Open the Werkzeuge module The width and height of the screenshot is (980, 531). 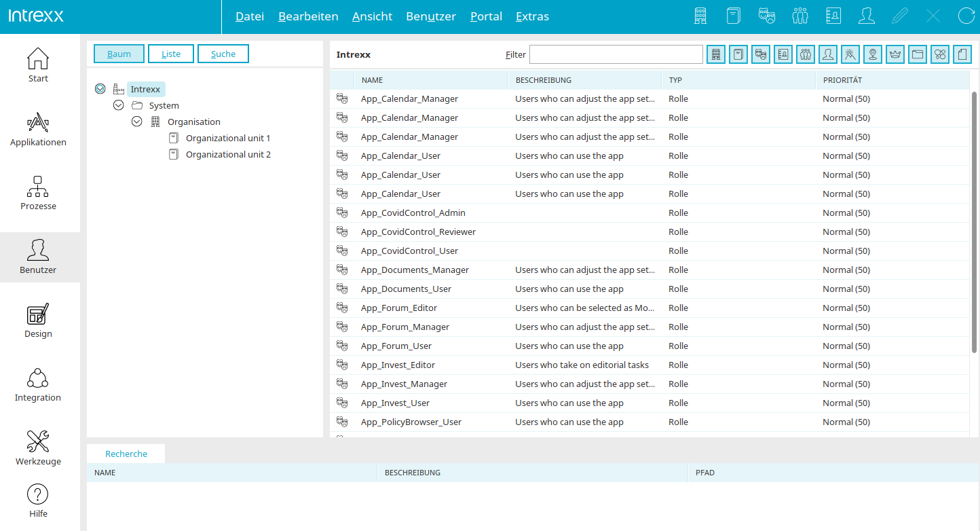point(38,448)
